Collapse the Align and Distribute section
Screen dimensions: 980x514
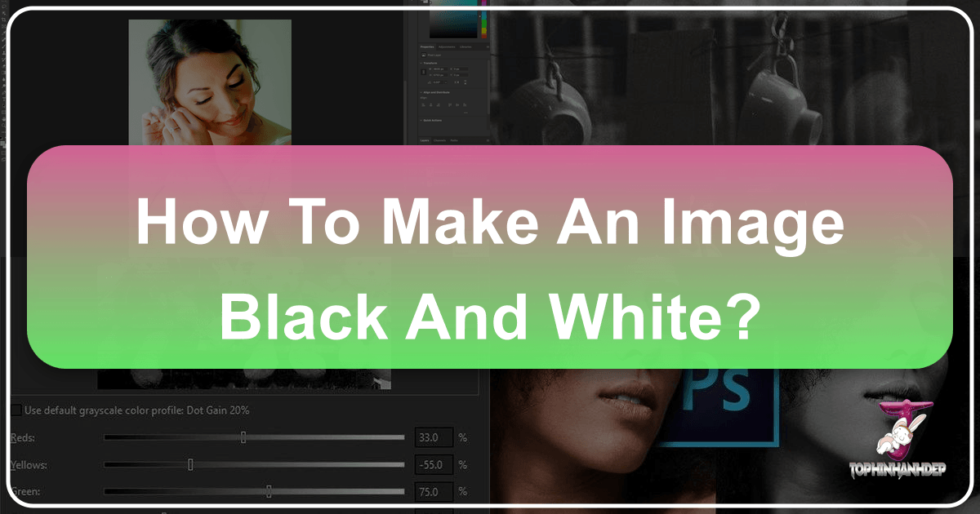point(421,92)
